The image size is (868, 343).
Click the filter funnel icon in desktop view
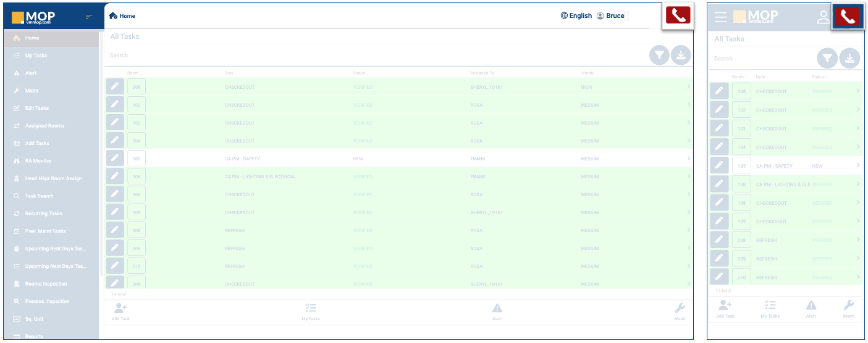coord(659,56)
